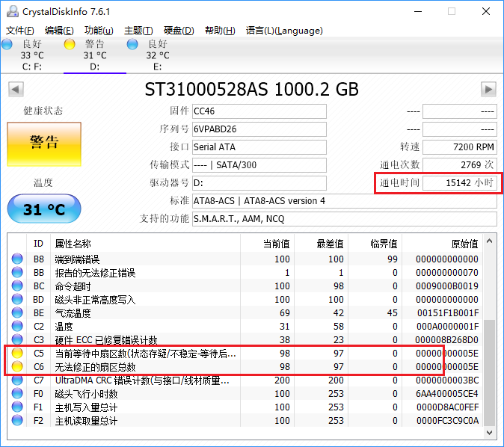504x447 pixels.
Task: Open the 主题(T) menu
Action: [138, 31]
